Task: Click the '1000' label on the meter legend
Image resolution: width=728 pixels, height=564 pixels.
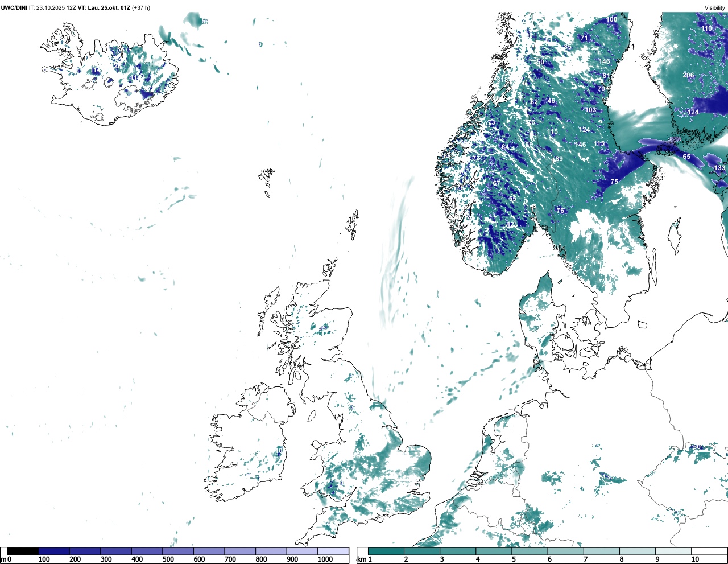Action: (325, 559)
